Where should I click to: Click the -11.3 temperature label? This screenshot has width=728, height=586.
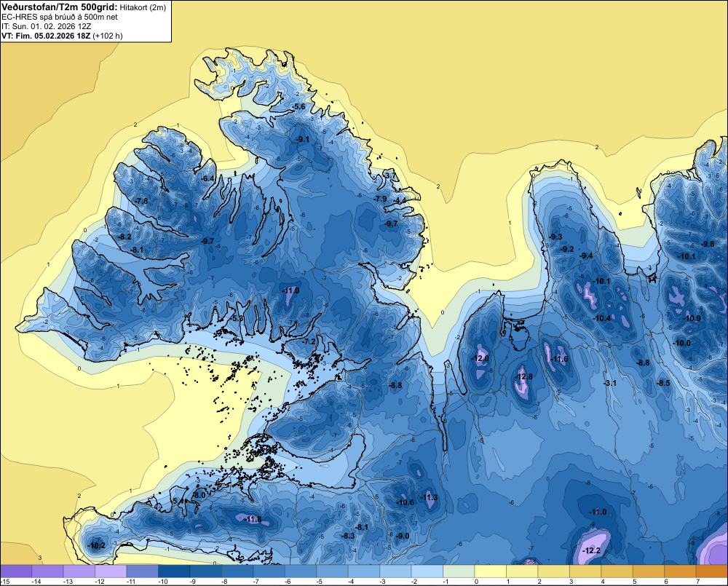[429, 497]
